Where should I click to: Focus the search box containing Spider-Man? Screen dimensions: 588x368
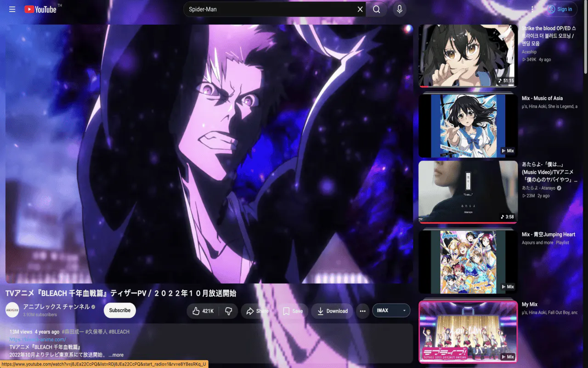[x=271, y=9]
